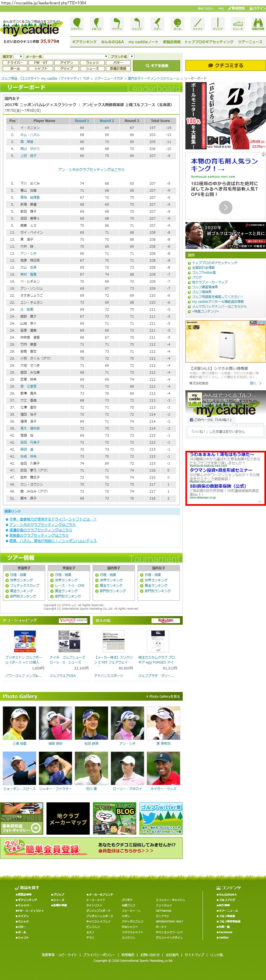This screenshot has height=980, width=266.
Task: Click the 開く link in the シマホ ad
Action: click(255, 383)
